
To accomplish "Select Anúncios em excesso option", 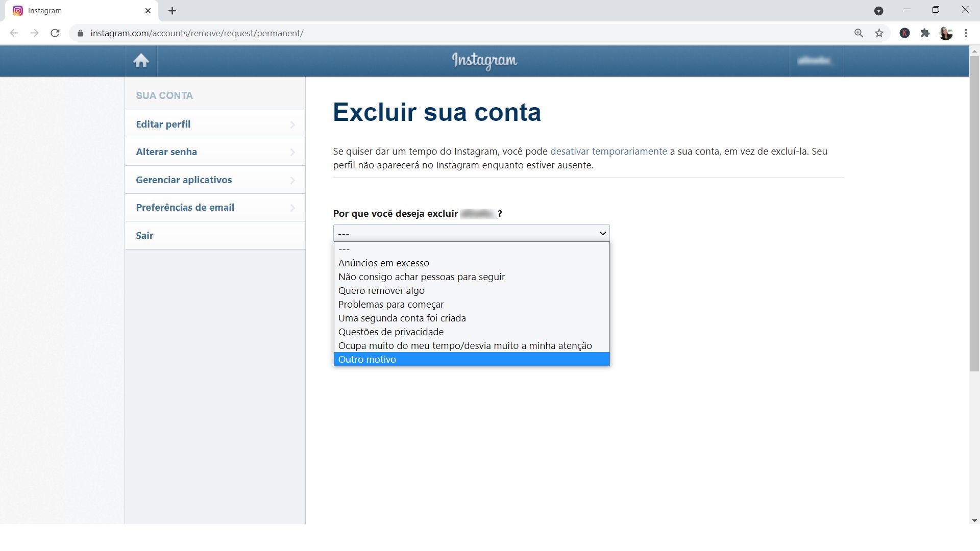I will (472, 263).
